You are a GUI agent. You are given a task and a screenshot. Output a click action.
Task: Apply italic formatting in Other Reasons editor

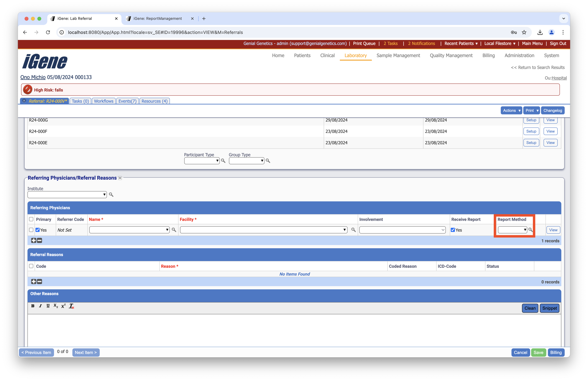[40, 306]
